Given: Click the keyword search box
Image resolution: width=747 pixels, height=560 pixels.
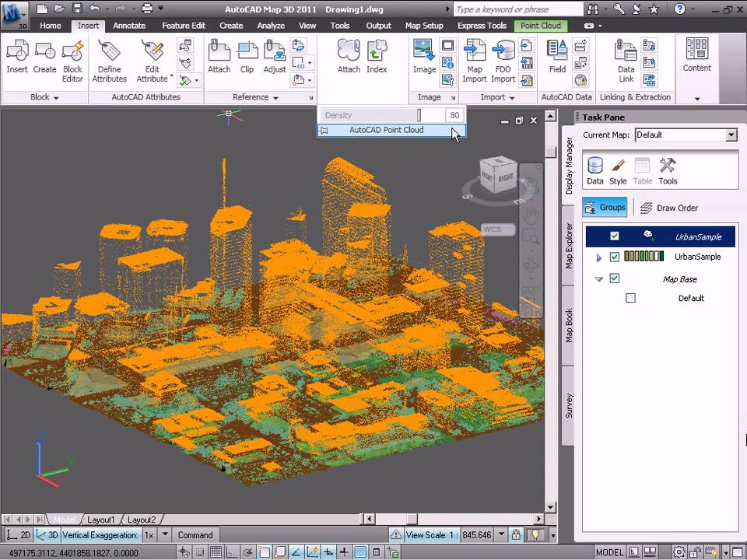Looking at the screenshot, I should coord(518,9).
